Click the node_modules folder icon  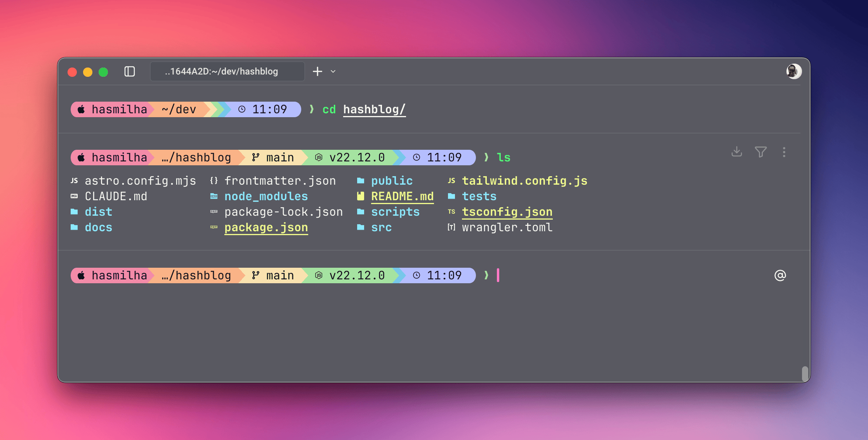coord(214,196)
